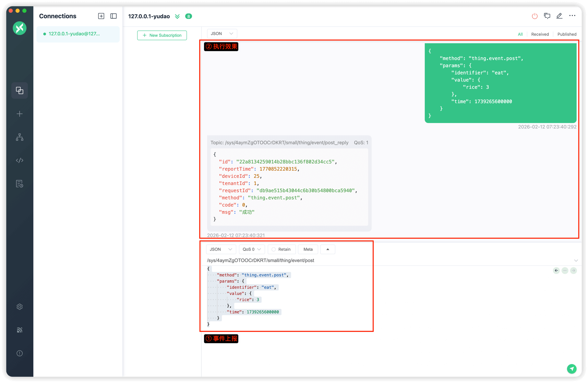Switch to the Published messages tab
The height and width of the screenshot is (383, 588).
click(x=566, y=34)
